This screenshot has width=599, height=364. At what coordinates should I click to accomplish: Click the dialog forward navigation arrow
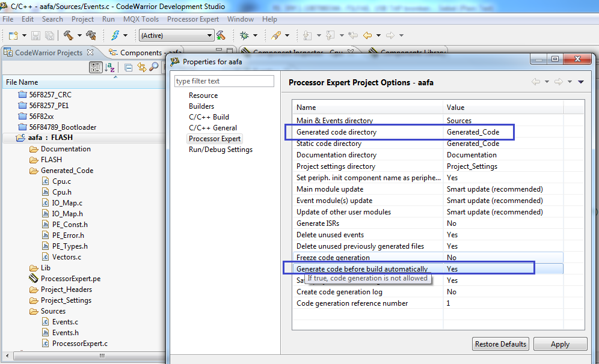coord(559,82)
